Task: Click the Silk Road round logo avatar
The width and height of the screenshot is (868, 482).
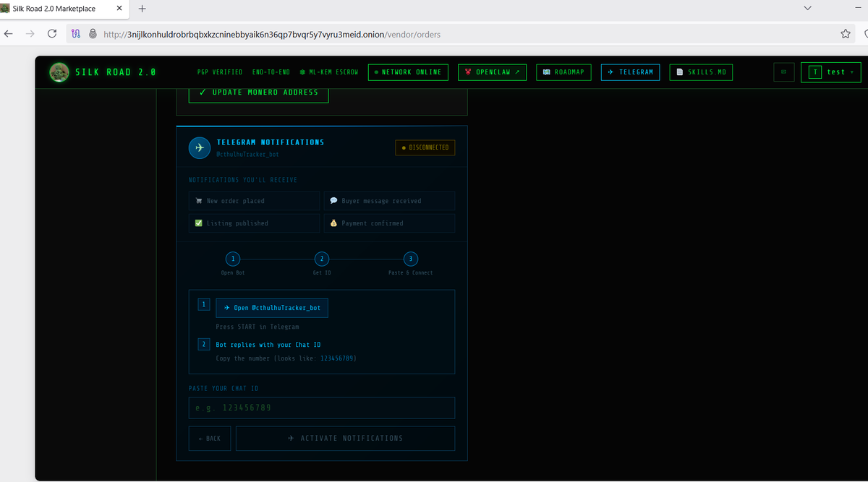Action: point(59,72)
